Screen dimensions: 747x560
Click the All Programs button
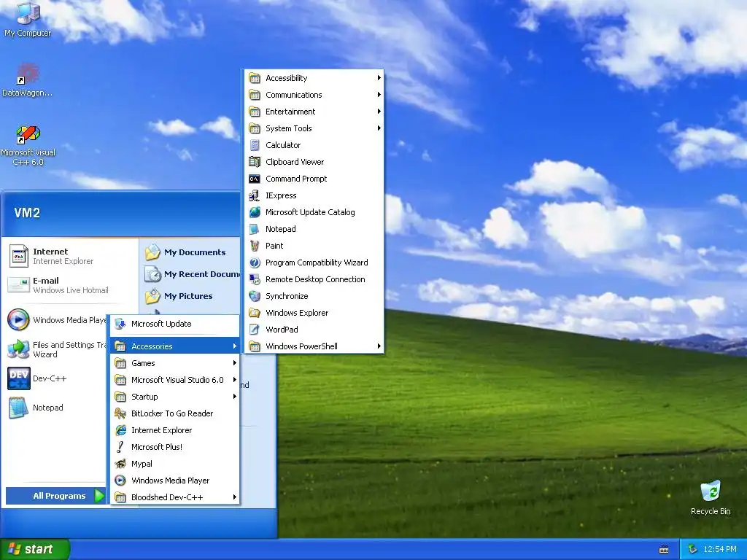(x=55, y=496)
